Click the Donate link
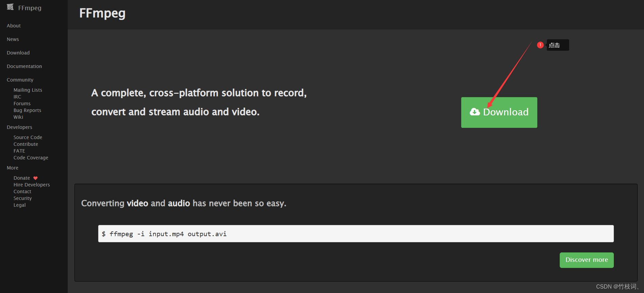 click(x=22, y=178)
